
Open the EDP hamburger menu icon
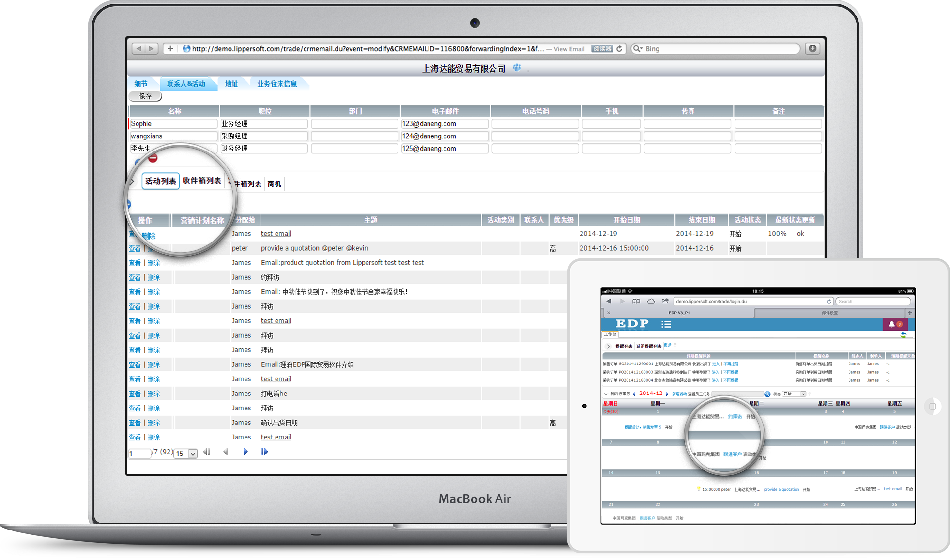click(x=666, y=324)
